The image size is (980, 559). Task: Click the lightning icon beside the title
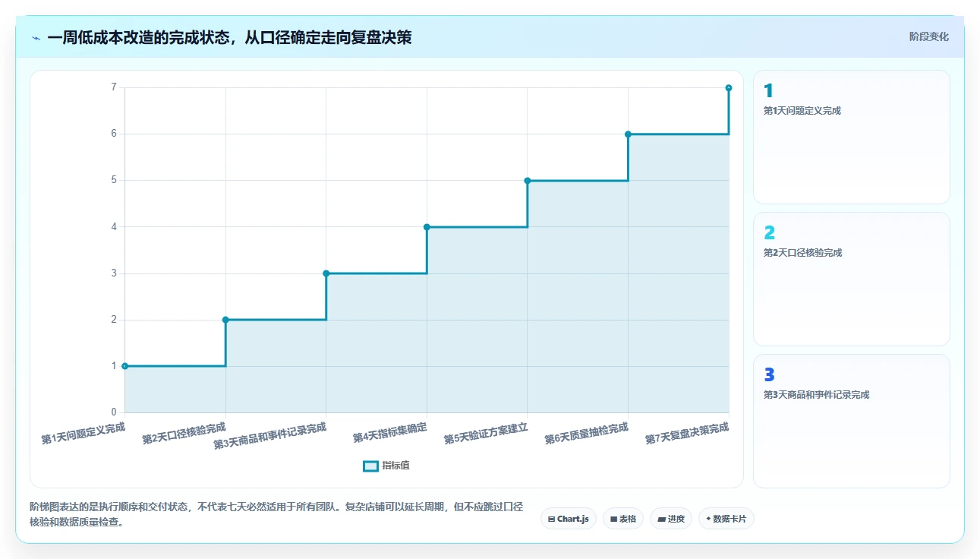point(36,37)
